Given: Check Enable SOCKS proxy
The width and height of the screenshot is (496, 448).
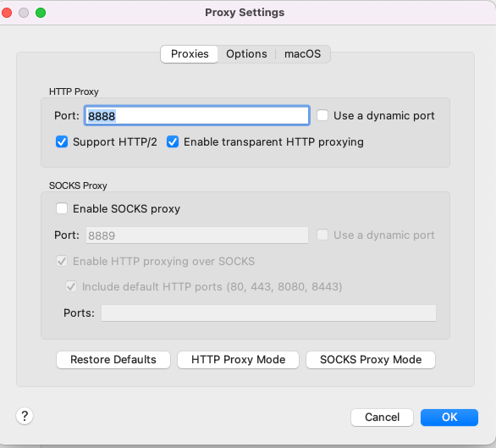Looking at the screenshot, I should (62, 208).
